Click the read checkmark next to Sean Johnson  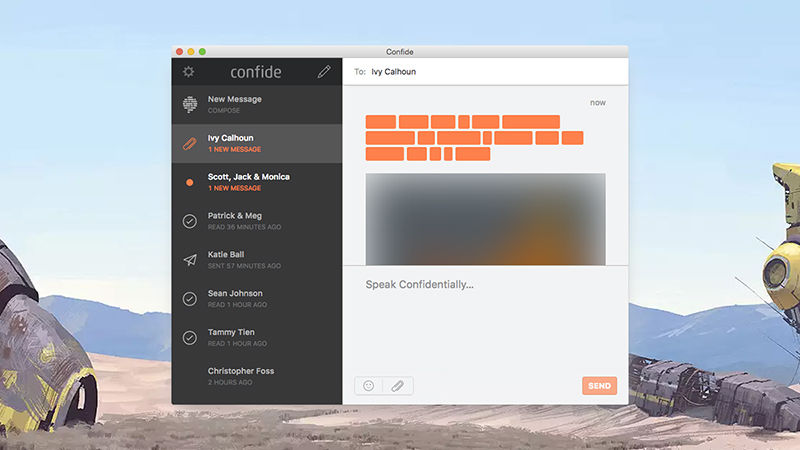click(x=190, y=298)
